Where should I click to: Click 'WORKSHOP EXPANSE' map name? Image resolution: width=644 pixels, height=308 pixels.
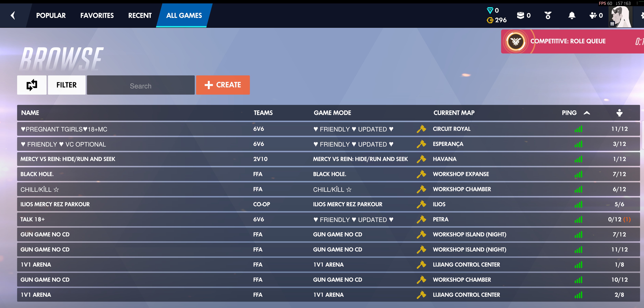pos(461,174)
